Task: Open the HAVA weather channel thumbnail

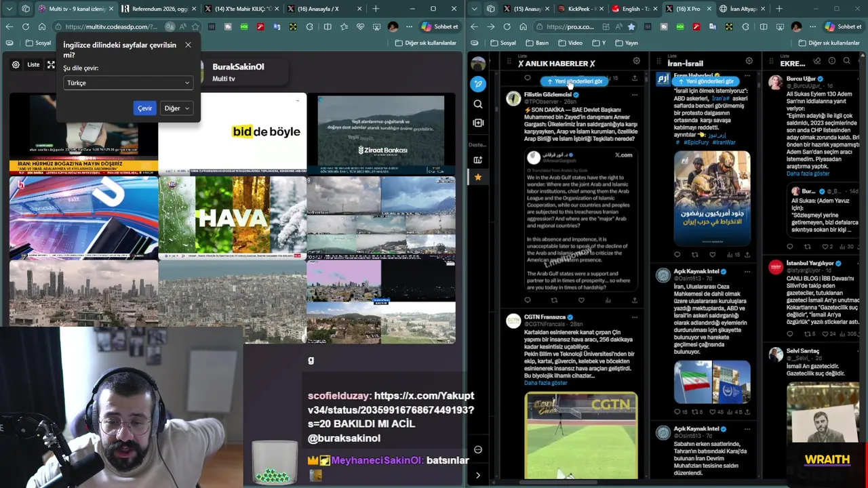Action: tap(232, 217)
